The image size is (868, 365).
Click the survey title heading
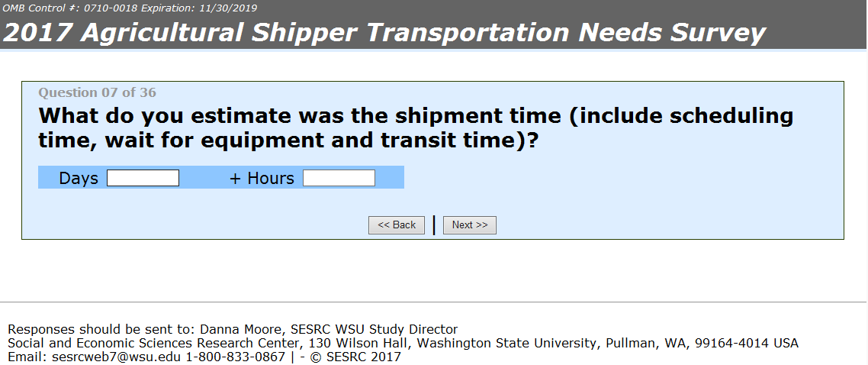pos(384,33)
